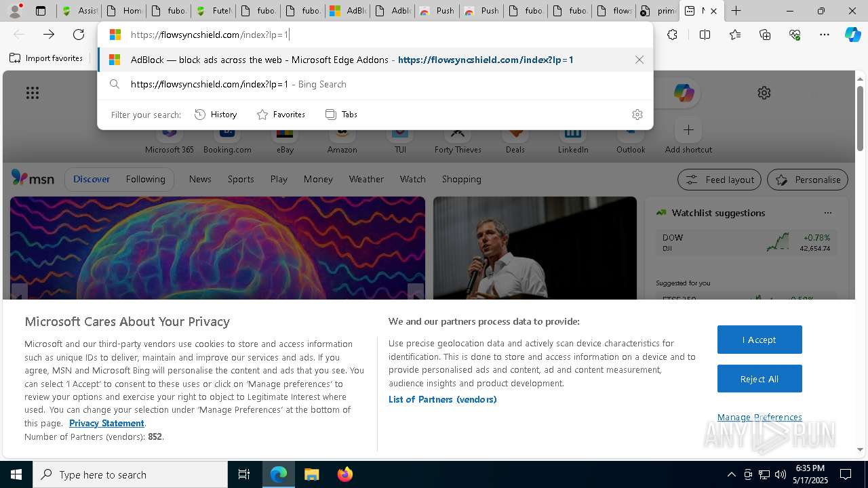868x488 pixels.
Task: Click the page vertical scrollbar
Action: click(860, 119)
